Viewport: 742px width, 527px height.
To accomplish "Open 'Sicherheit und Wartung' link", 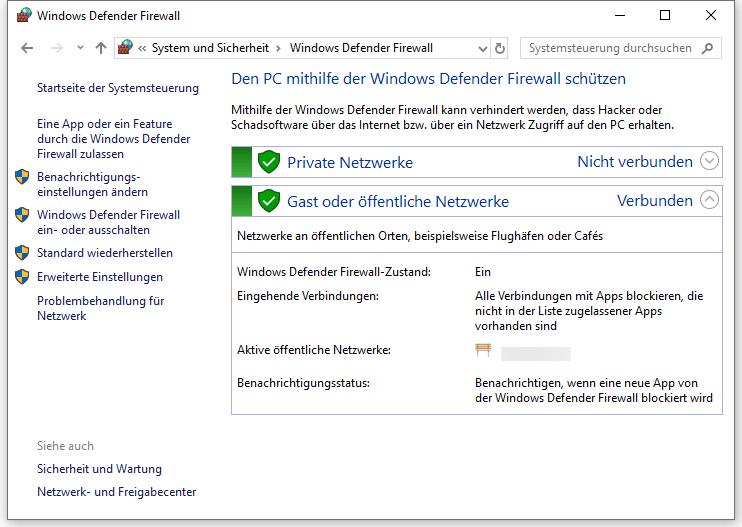I will click(99, 469).
